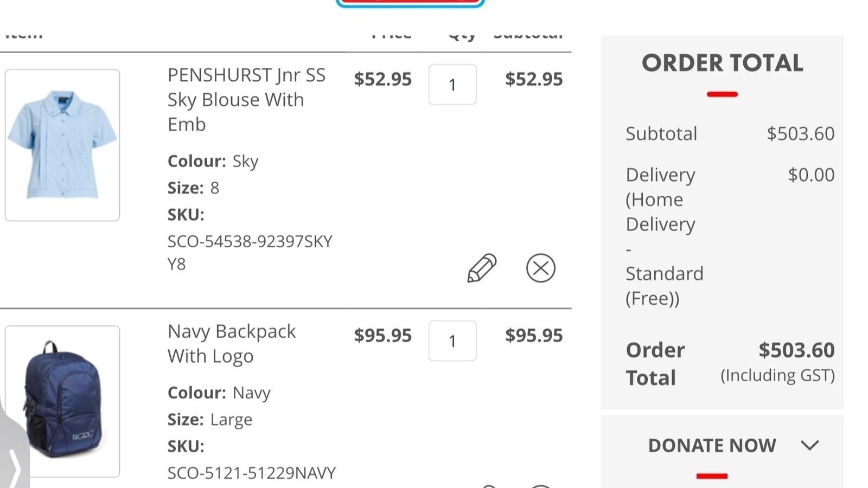The width and height of the screenshot is (868, 488).
Task: Remove the Penshurst blouse from cart
Action: click(540, 268)
